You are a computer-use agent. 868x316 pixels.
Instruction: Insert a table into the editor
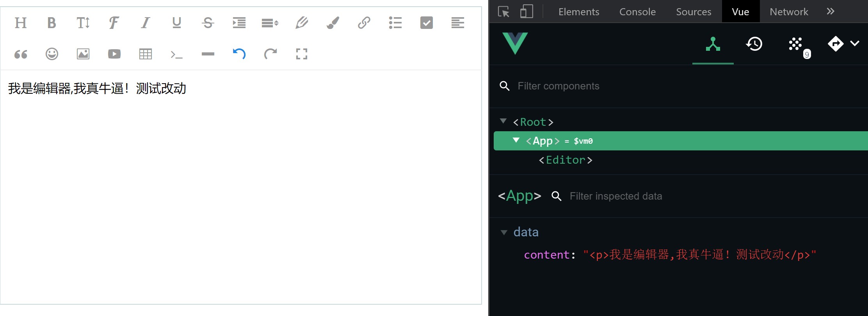tap(145, 54)
